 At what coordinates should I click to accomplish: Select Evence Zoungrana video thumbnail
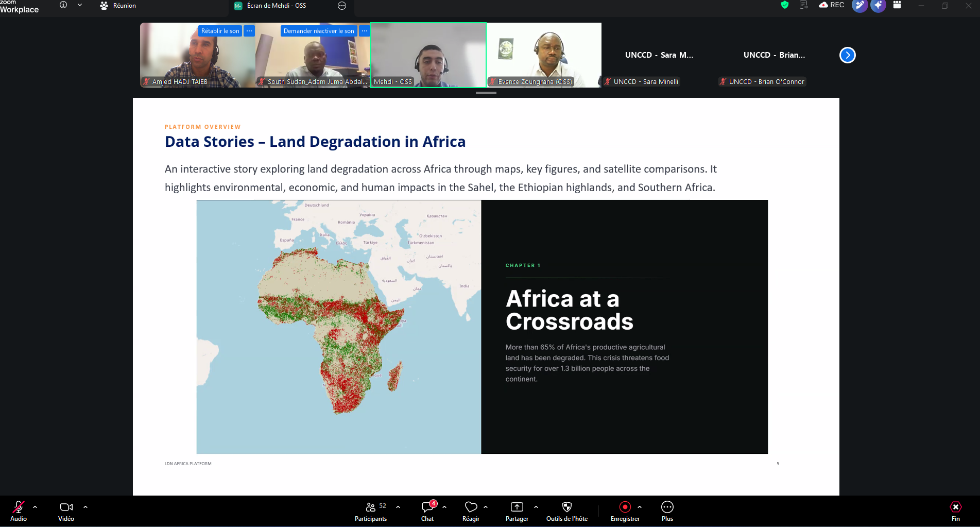pos(544,55)
